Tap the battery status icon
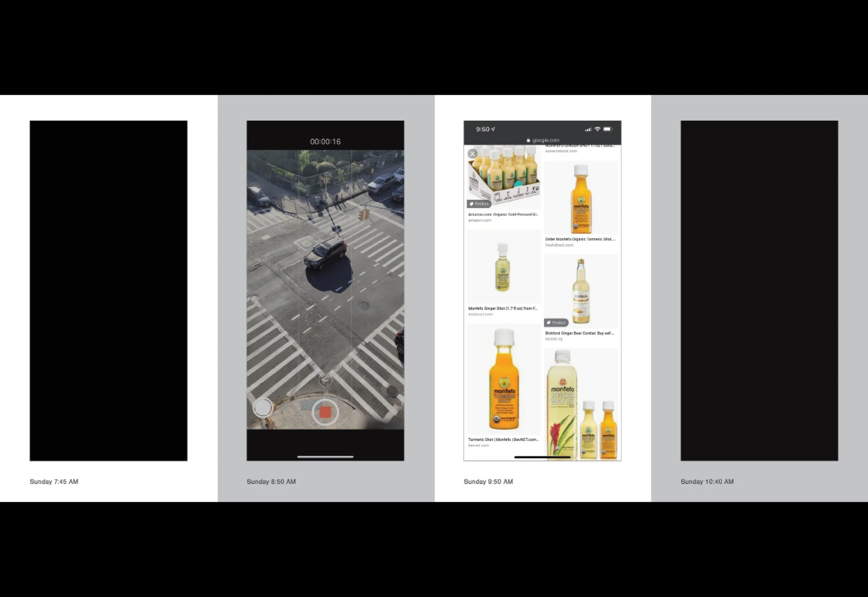Viewport: 868px width, 597px height. [608, 129]
